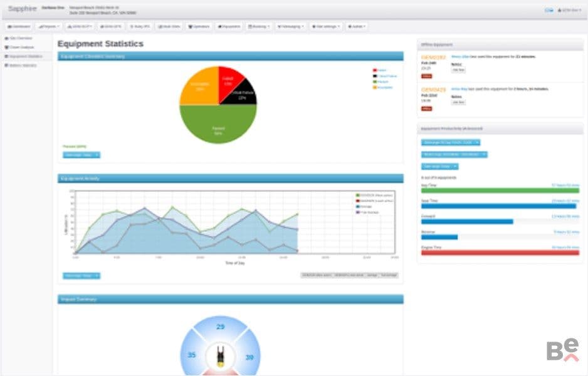This screenshot has height=376, width=588.
Task: Click the Operators icon in the navigation bar
Action: 191,26
